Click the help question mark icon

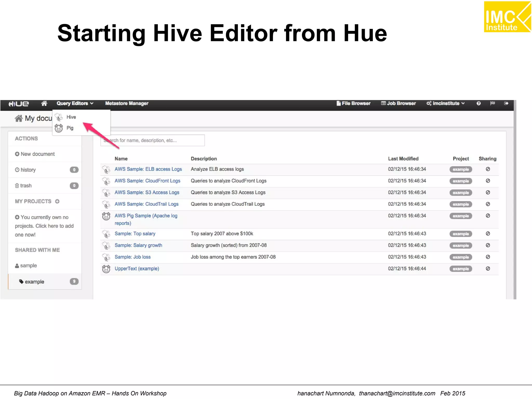(x=478, y=103)
